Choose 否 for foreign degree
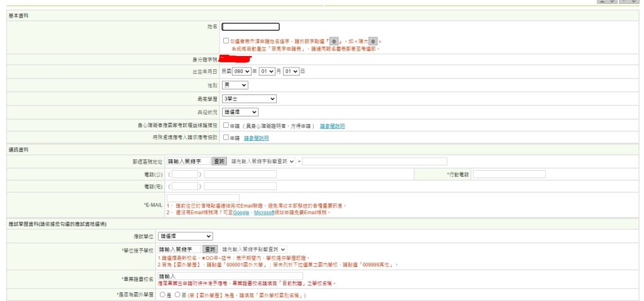 point(177,293)
